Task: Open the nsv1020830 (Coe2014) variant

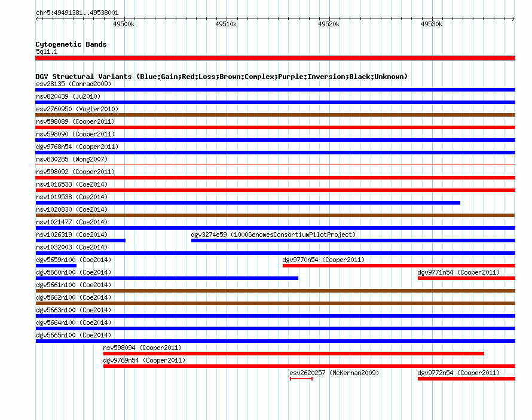Action: (72, 209)
